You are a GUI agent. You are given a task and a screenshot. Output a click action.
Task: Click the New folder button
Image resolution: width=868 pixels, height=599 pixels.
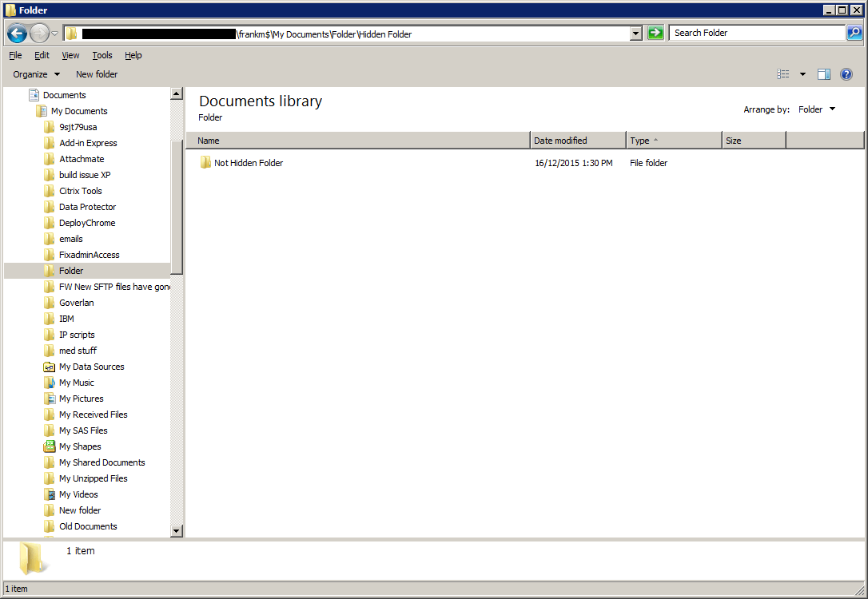click(x=97, y=74)
